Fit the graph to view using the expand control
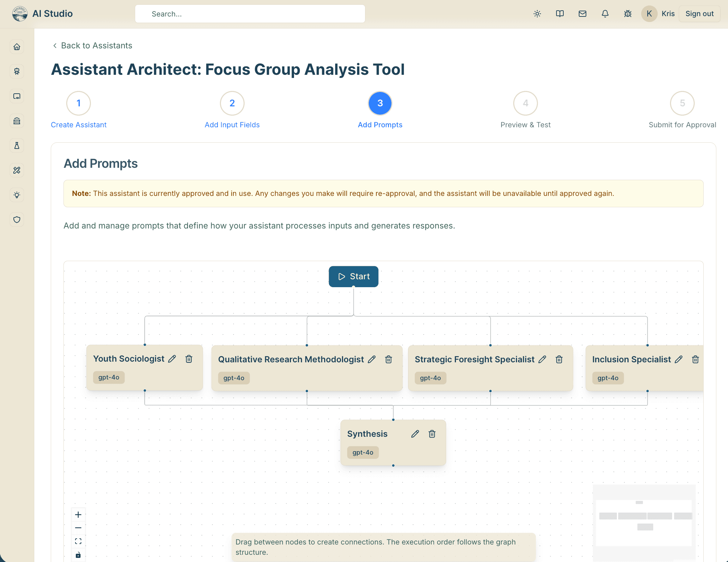Screen dimensions: 728x562 pyautogui.click(x=78, y=541)
